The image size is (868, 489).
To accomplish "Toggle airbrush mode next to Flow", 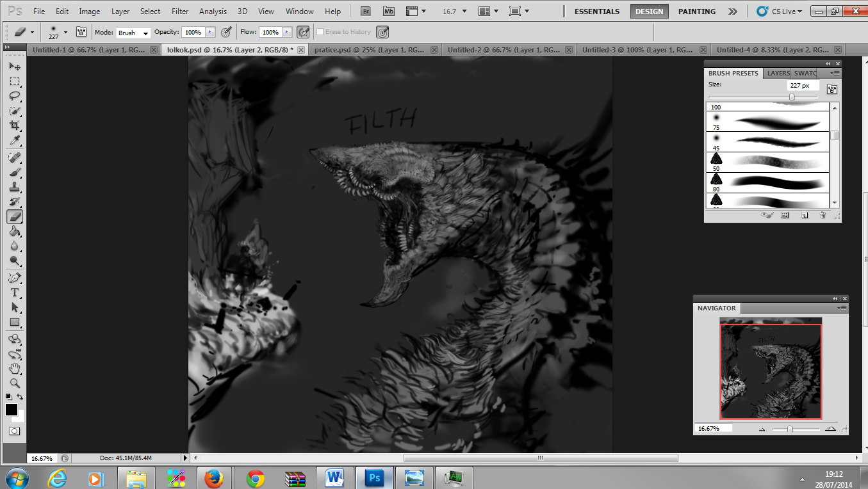I will 304,32.
